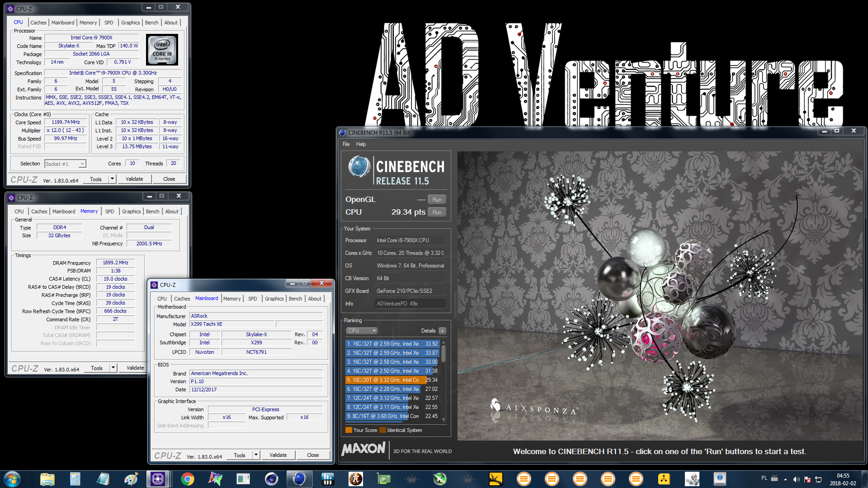Open the green X-star taskbar icon

pos(439,479)
